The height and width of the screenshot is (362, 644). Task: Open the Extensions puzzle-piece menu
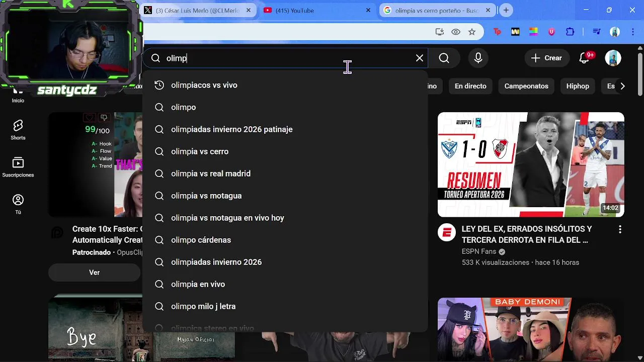(570, 32)
